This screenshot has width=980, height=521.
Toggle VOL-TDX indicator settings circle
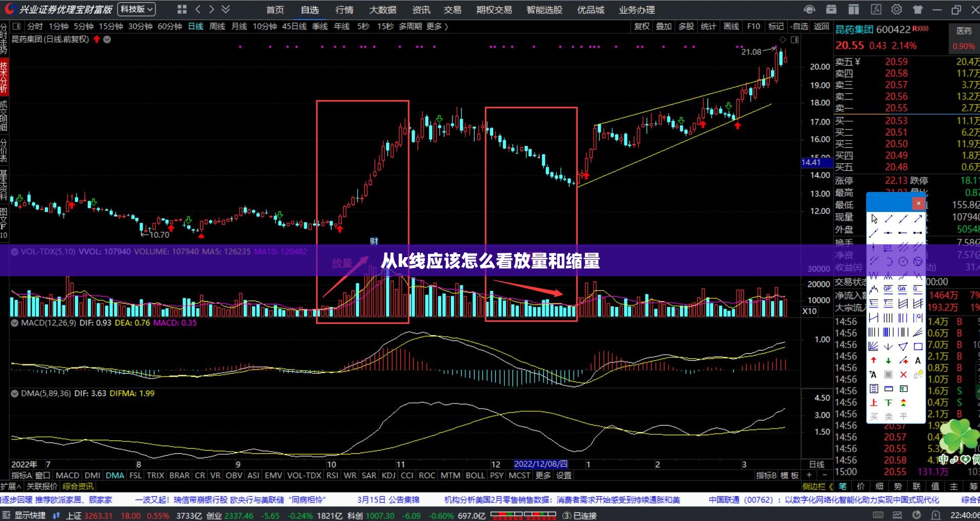tap(15, 252)
